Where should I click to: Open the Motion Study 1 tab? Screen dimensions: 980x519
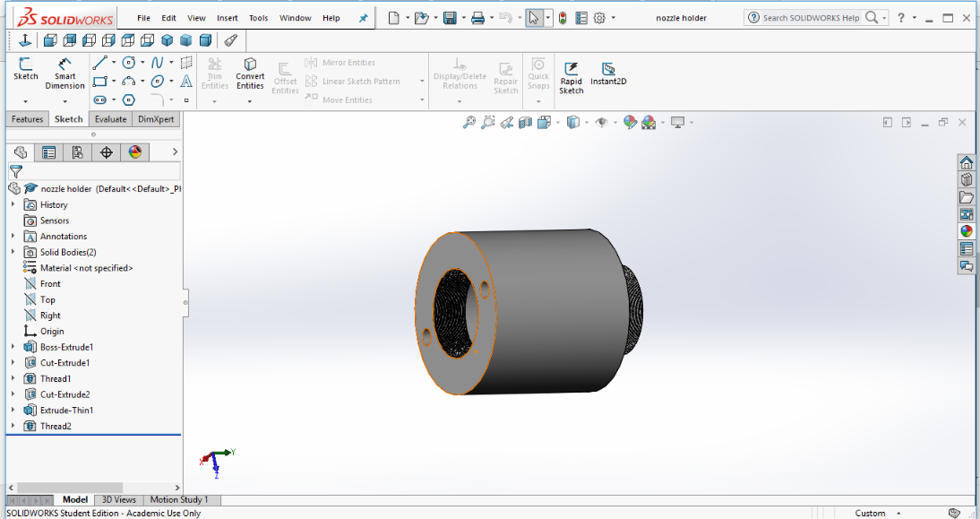pyautogui.click(x=179, y=499)
